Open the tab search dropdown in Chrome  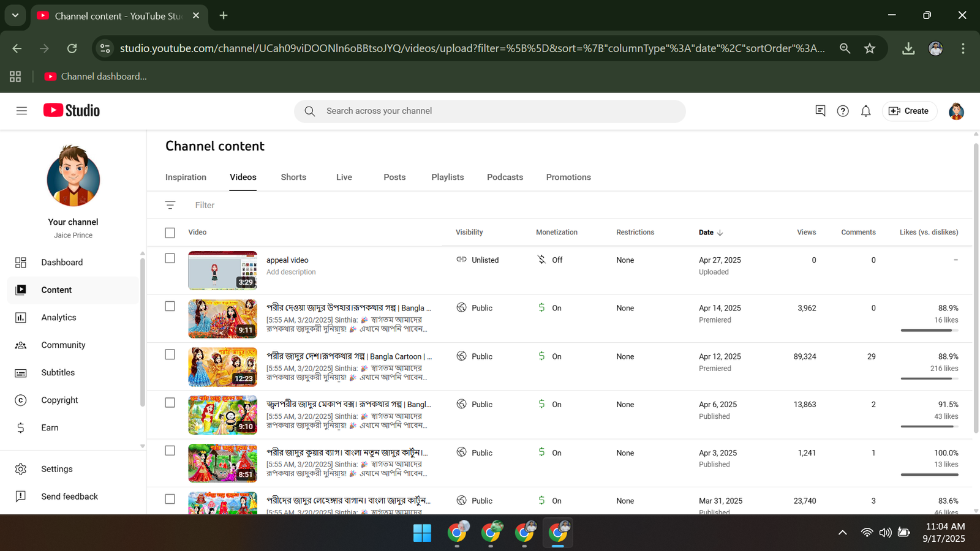tap(15, 15)
